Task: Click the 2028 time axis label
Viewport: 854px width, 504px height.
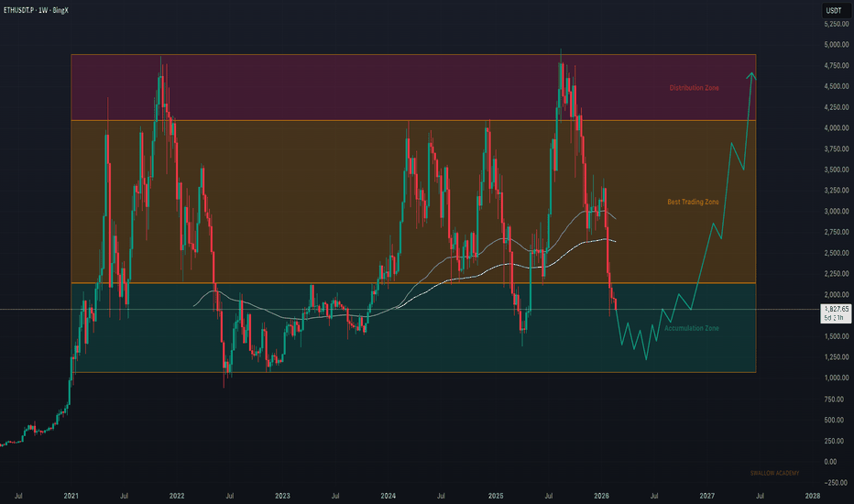Action: pyautogui.click(x=813, y=496)
